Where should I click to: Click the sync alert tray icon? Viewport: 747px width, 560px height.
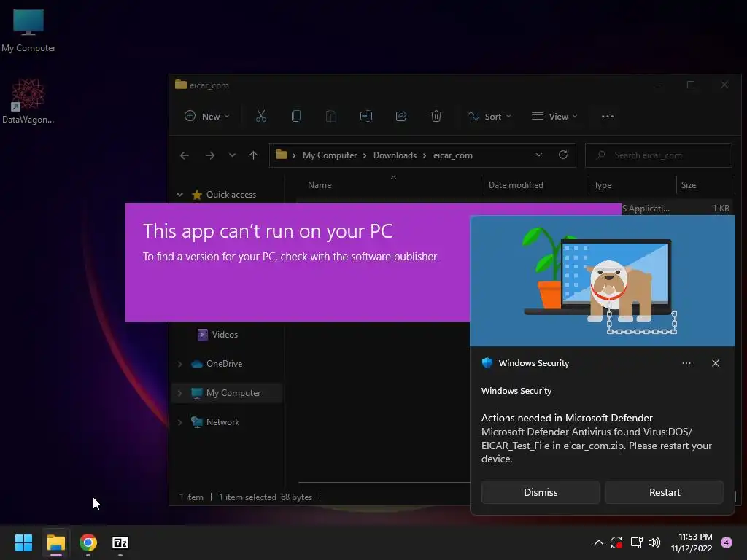[x=616, y=542]
